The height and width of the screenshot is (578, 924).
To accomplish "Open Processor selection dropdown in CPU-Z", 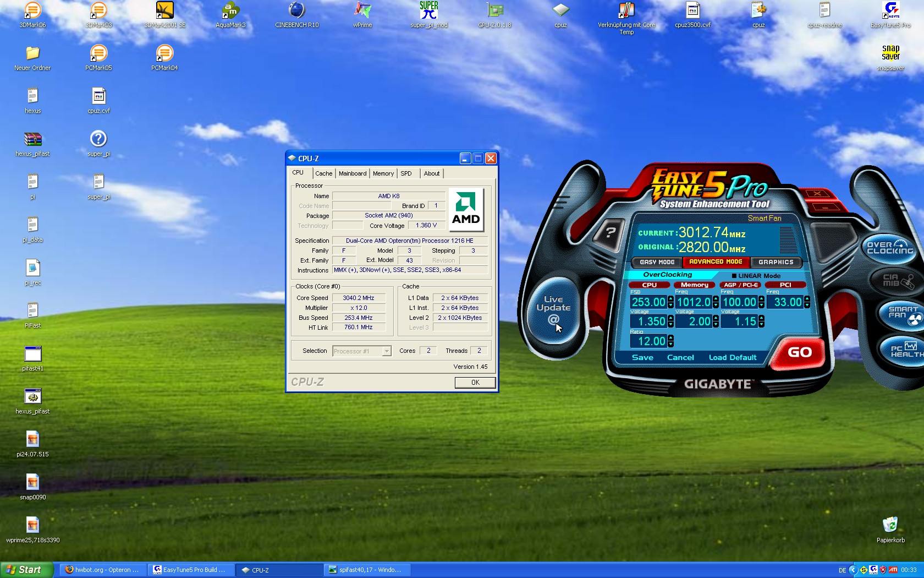I will [387, 351].
